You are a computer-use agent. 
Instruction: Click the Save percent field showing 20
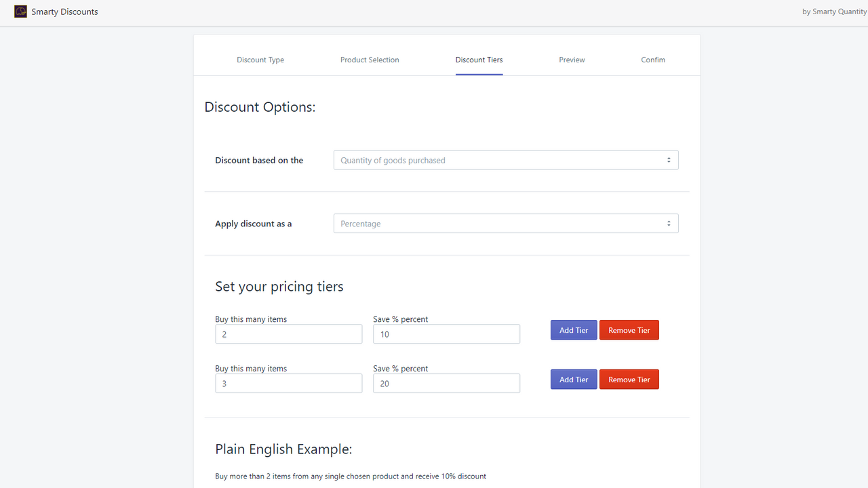click(446, 383)
